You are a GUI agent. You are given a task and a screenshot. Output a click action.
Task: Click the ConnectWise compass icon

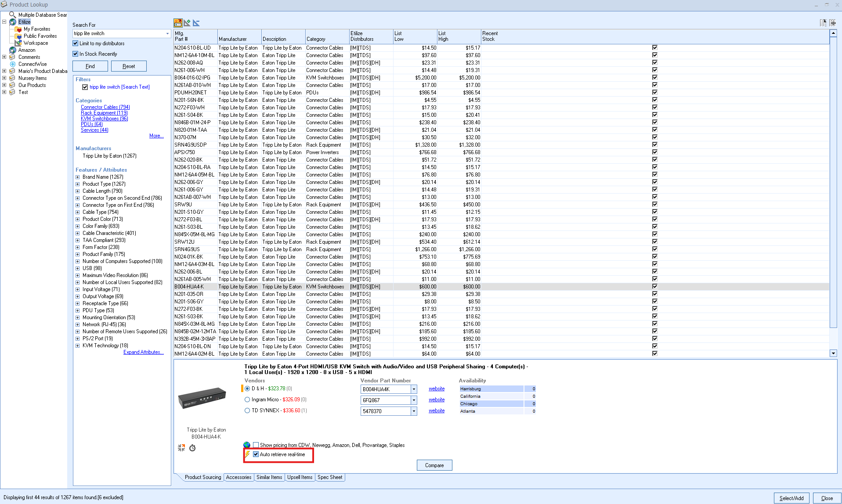click(13, 64)
